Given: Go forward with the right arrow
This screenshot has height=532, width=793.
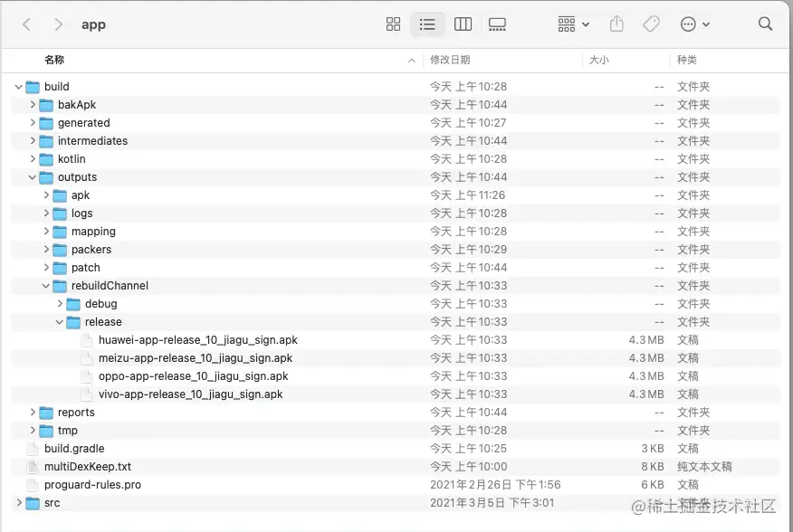Looking at the screenshot, I should 59,24.
